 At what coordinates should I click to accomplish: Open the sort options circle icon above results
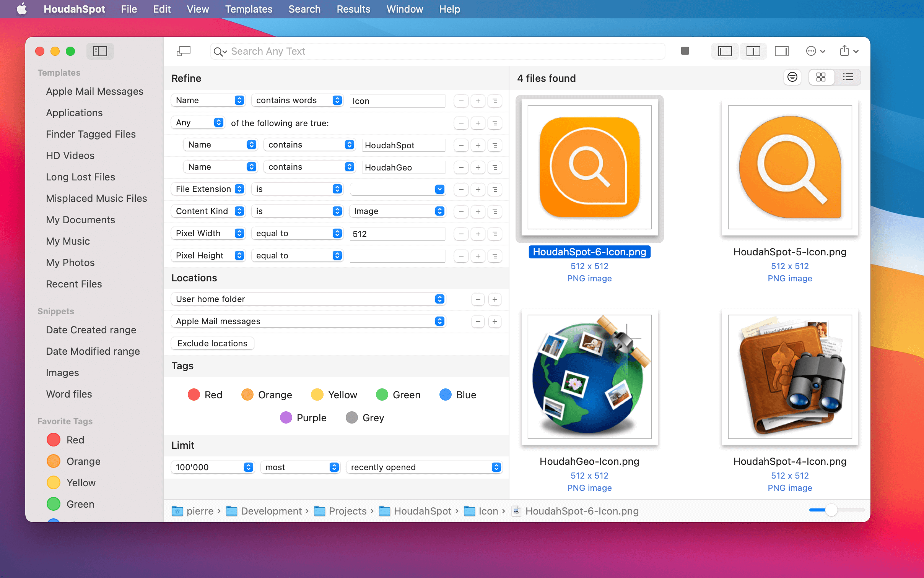[792, 77]
